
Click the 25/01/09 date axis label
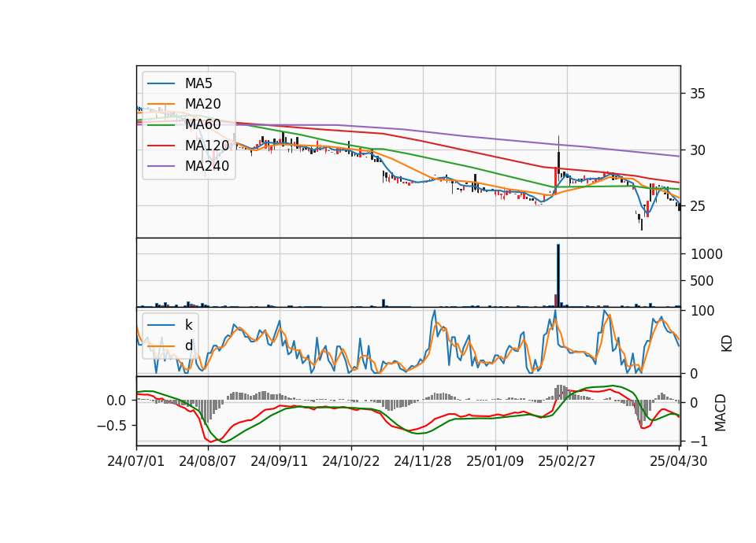495,461
